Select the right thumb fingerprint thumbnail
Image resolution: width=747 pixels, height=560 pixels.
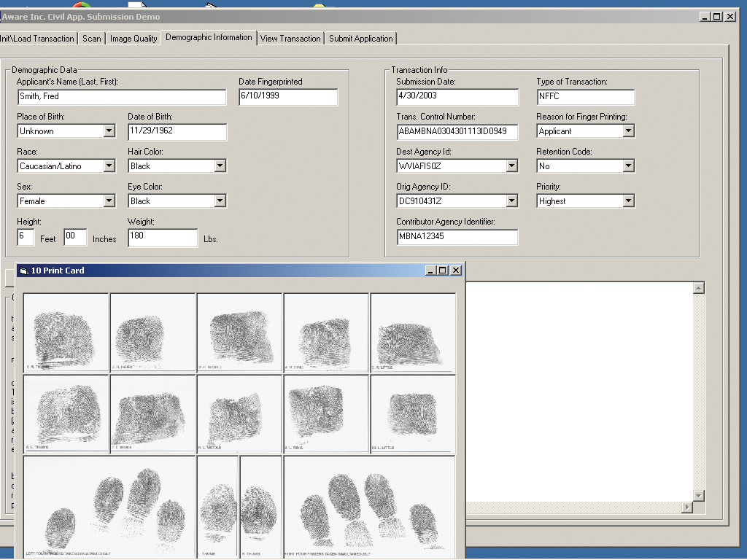pos(66,332)
